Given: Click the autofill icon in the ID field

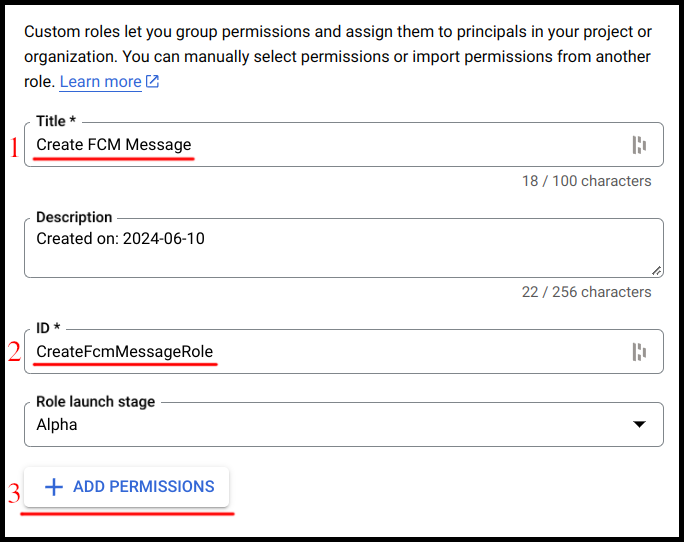Looking at the screenshot, I should click(639, 352).
